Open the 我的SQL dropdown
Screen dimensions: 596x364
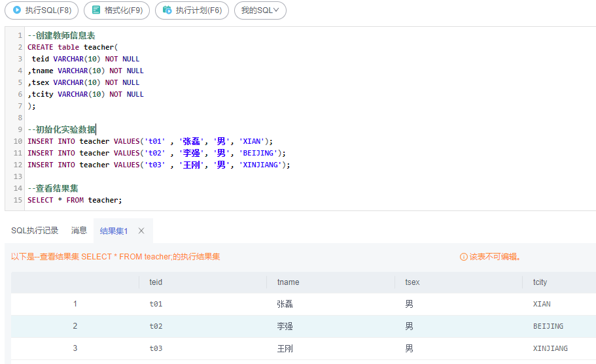click(260, 10)
